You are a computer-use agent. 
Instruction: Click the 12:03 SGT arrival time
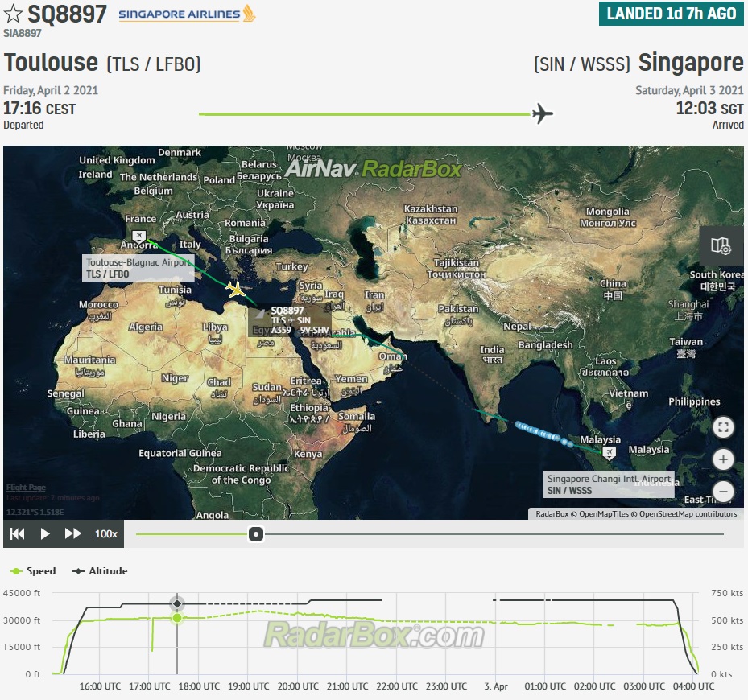[709, 109]
